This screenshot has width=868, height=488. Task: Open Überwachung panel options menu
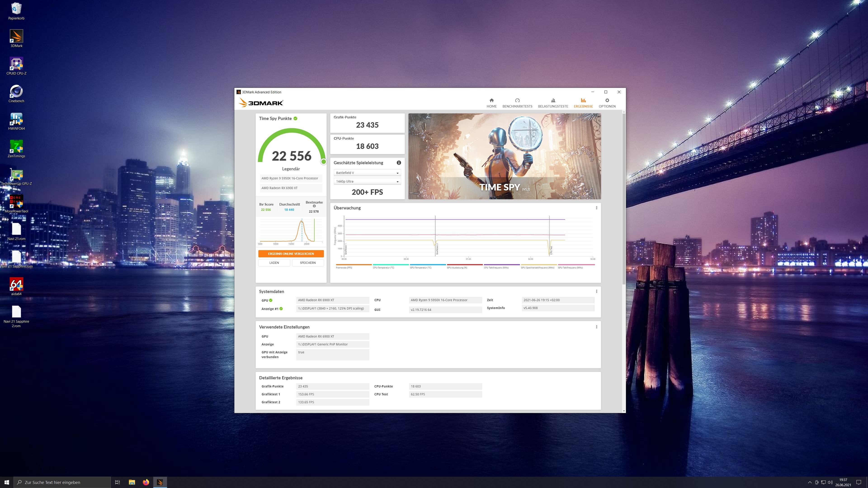pos(597,208)
